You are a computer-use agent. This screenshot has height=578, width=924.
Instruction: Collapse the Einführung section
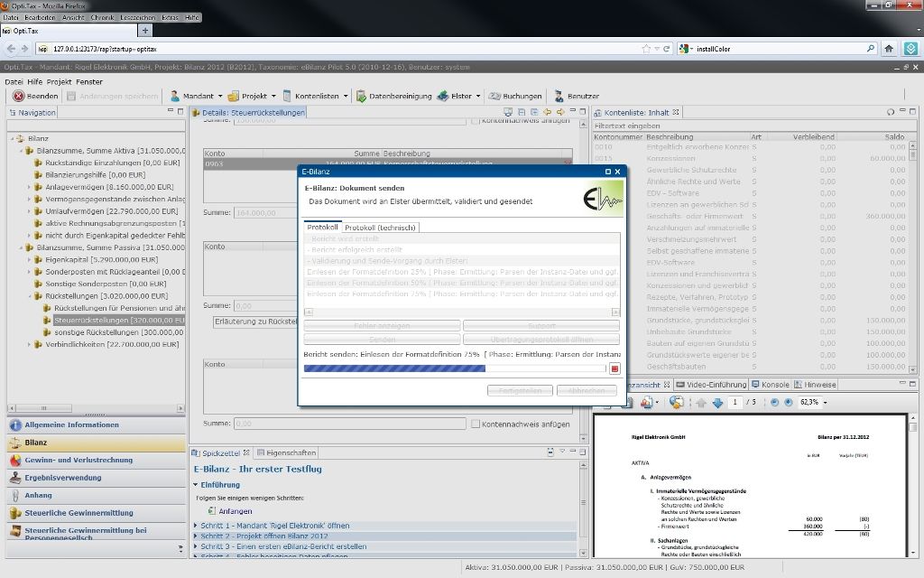pos(196,485)
